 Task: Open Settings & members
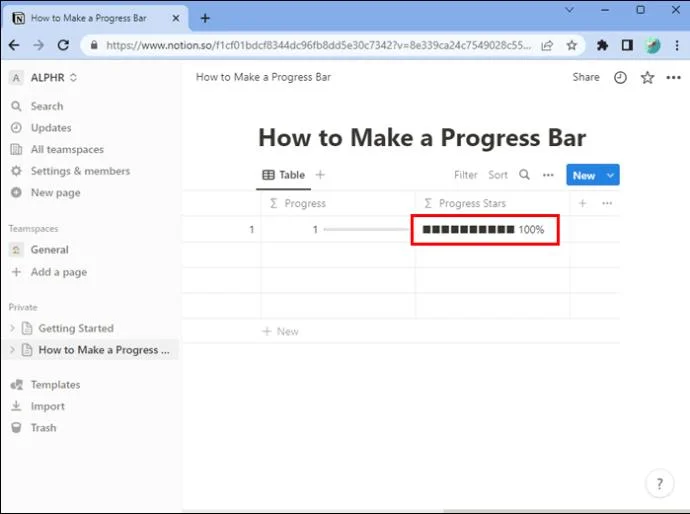click(80, 171)
